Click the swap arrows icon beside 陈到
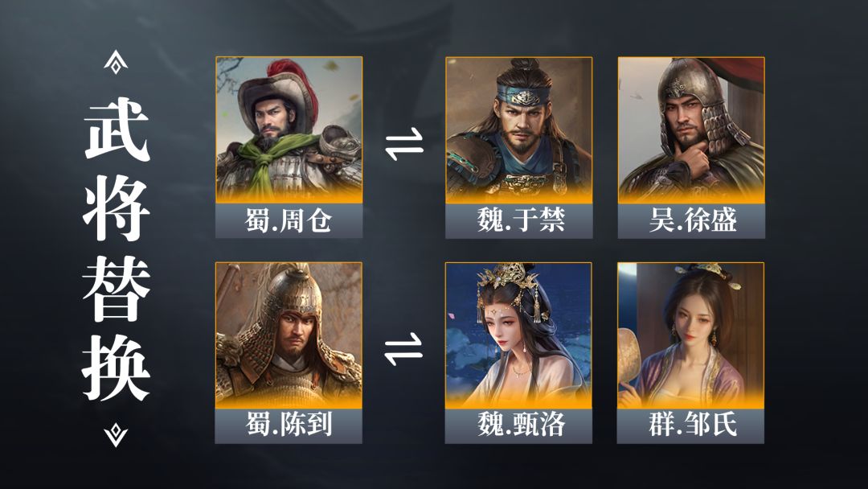This screenshot has height=489, width=868. coord(403,349)
